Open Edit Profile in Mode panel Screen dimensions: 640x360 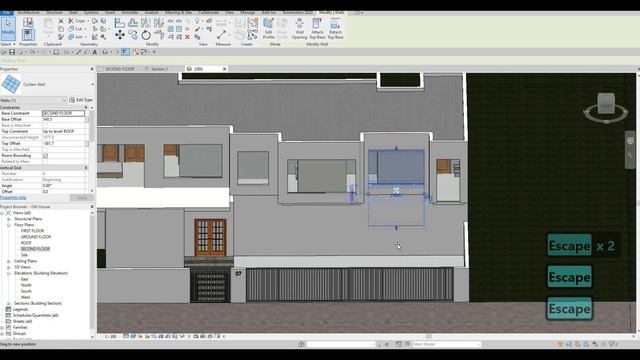tap(268, 28)
